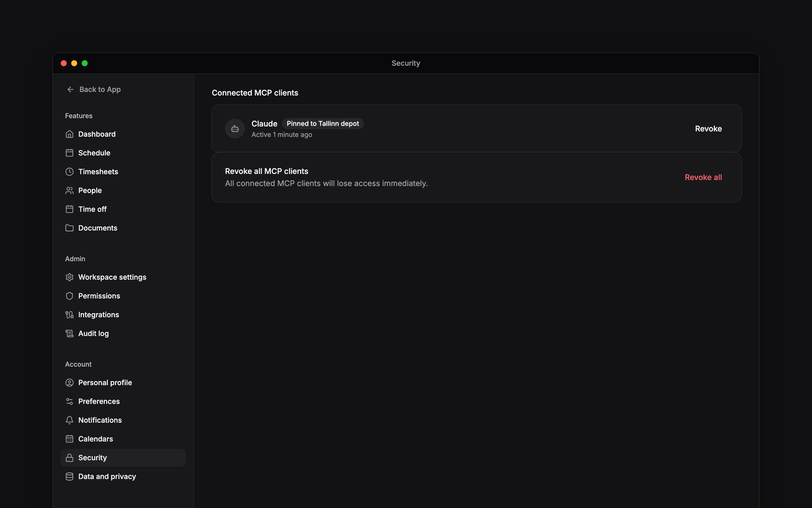Open the Time off page
Screen dimensions: 812x508
click(x=123, y=209)
